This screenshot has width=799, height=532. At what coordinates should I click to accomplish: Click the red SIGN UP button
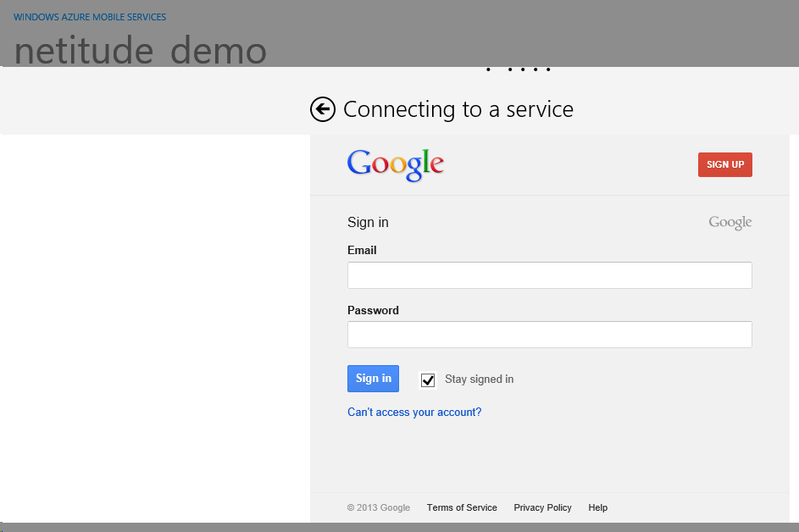click(x=724, y=164)
